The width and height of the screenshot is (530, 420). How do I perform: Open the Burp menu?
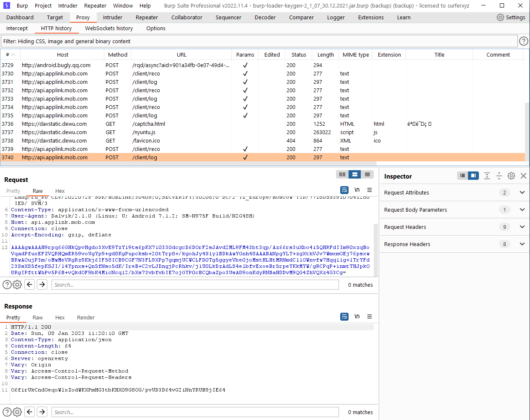click(x=22, y=5)
